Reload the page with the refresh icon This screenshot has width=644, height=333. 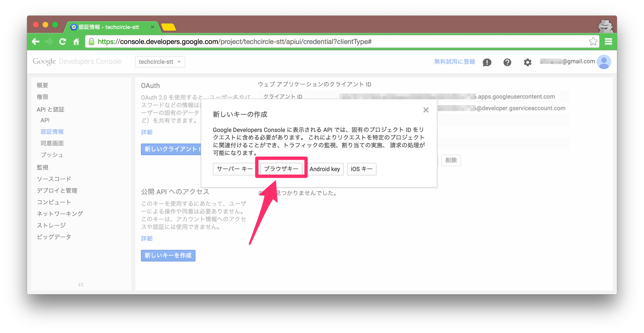pos(63,42)
